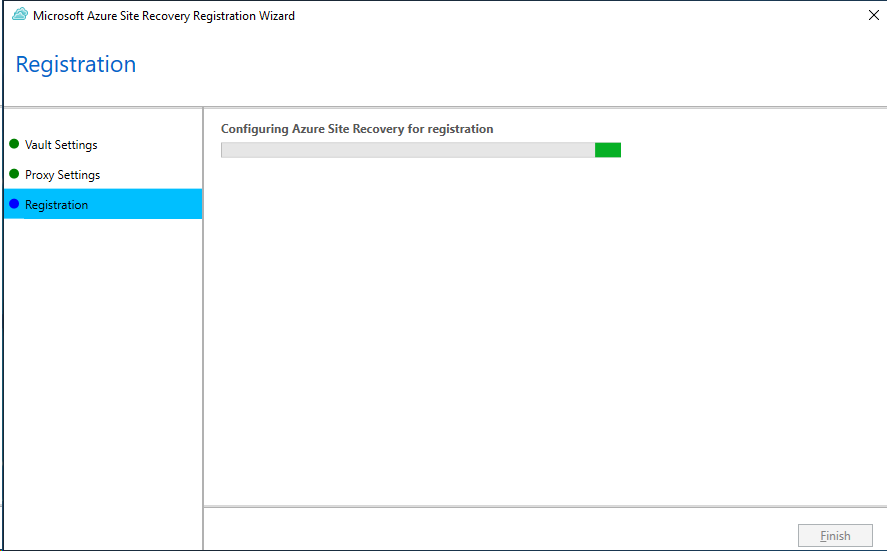This screenshot has height=551, width=887.
Task: Select the highlighted Registration step
Action: (103, 204)
